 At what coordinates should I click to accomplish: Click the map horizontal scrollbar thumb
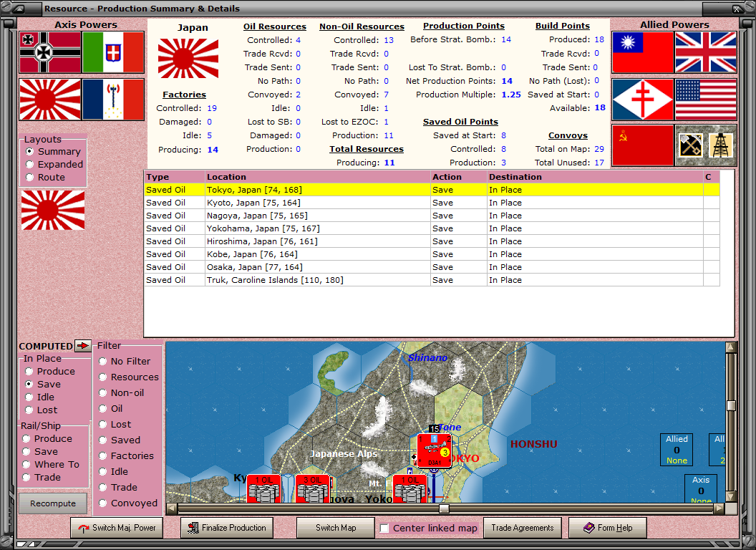[x=444, y=508]
